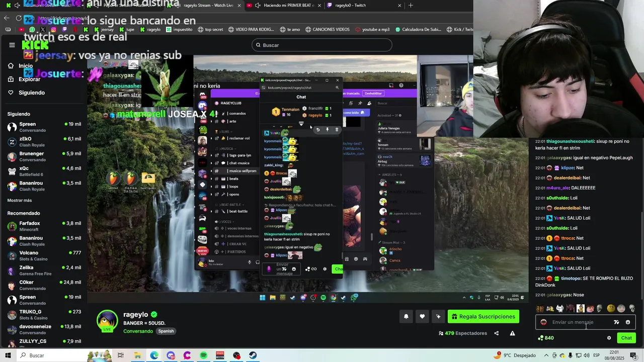
Task: Open the emoji picker in chat input
Action: pyautogui.click(x=628, y=322)
